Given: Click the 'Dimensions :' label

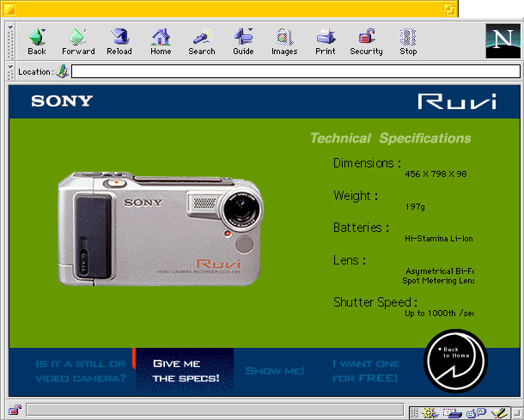Looking at the screenshot, I should (x=367, y=163).
